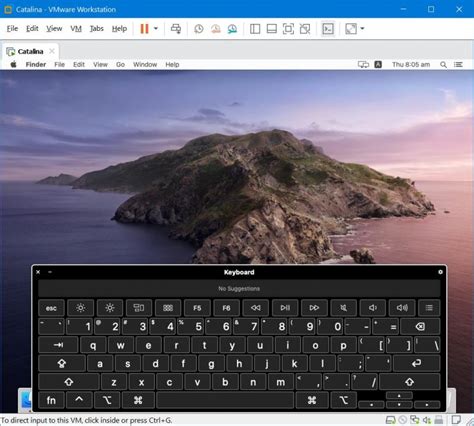Open the snapshot manager icon
The height and width of the screenshot is (426, 474).
[232, 29]
